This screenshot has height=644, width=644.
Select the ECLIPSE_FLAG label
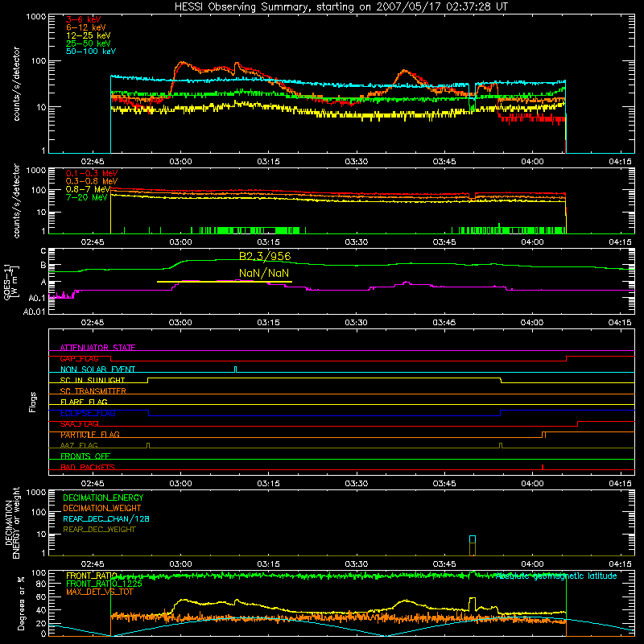pyautogui.click(x=88, y=413)
